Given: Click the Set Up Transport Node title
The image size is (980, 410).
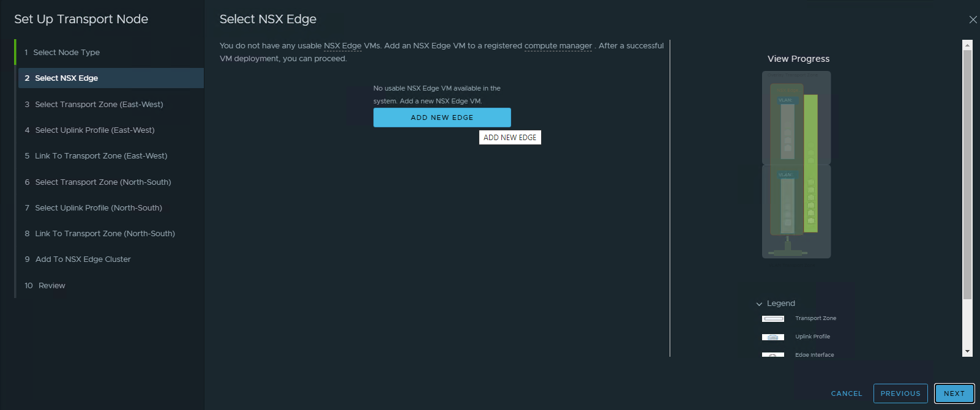Looking at the screenshot, I should coord(81,19).
